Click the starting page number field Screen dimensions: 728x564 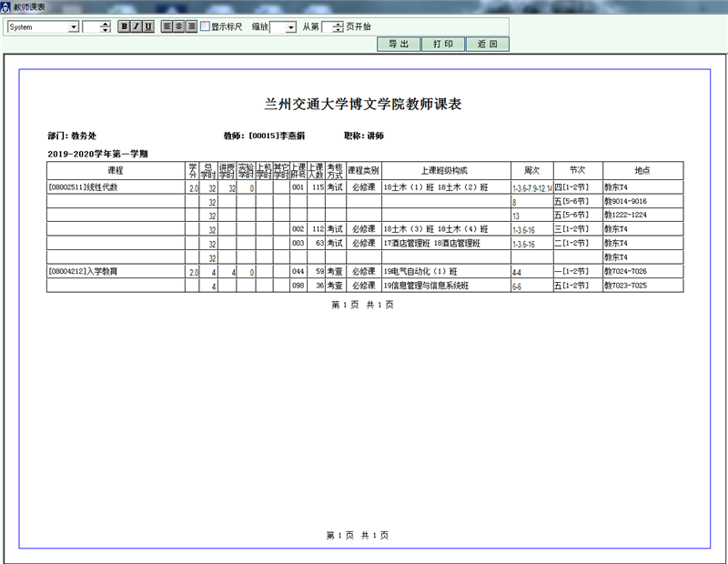click(327, 27)
